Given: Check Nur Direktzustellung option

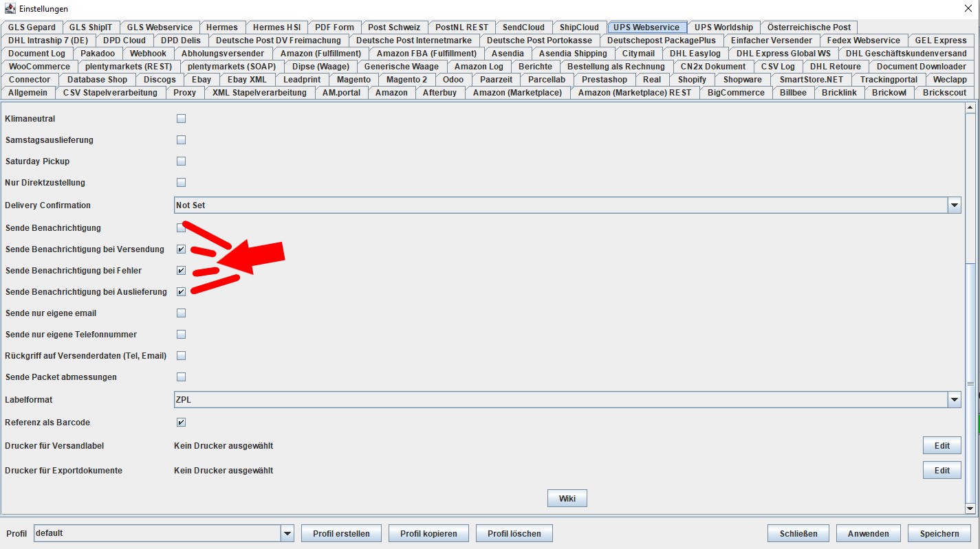Looking at the screenshot, I should (x=182, y=183).
